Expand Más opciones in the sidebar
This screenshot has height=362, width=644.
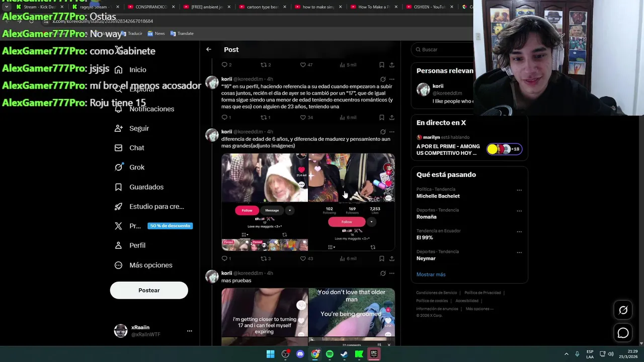click(143, 265)
